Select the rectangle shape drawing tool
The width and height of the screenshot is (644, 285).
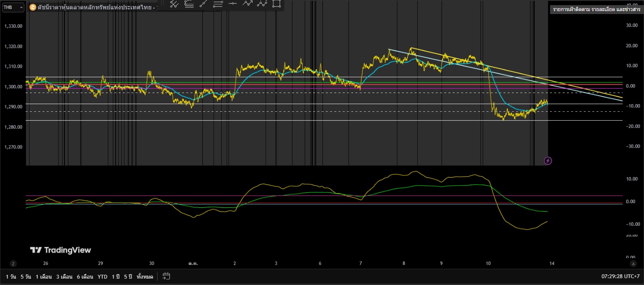pyautogui.click(x=276, y=4)
